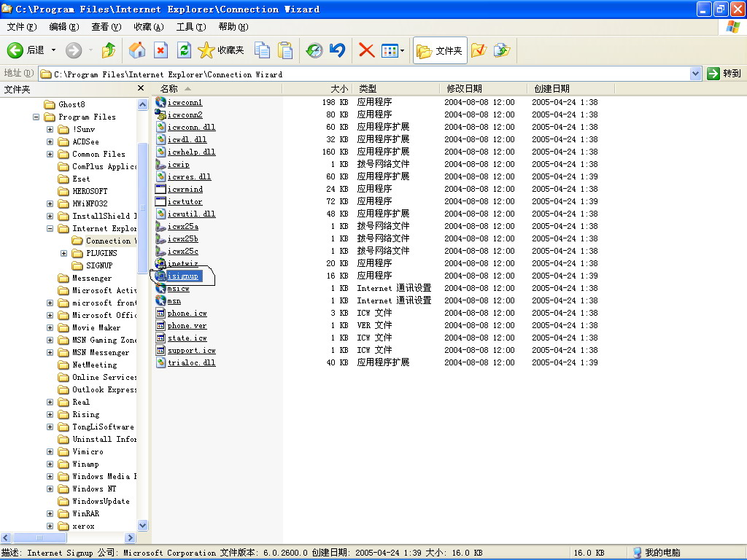
Task: Click the red X Delete icon
Action: [366, 50]
